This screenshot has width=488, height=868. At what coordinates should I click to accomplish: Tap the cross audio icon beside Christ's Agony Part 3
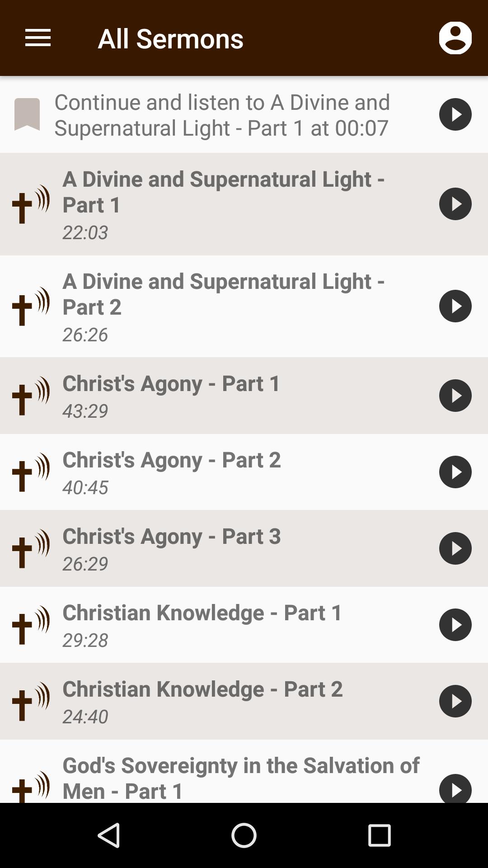(30, 549)
